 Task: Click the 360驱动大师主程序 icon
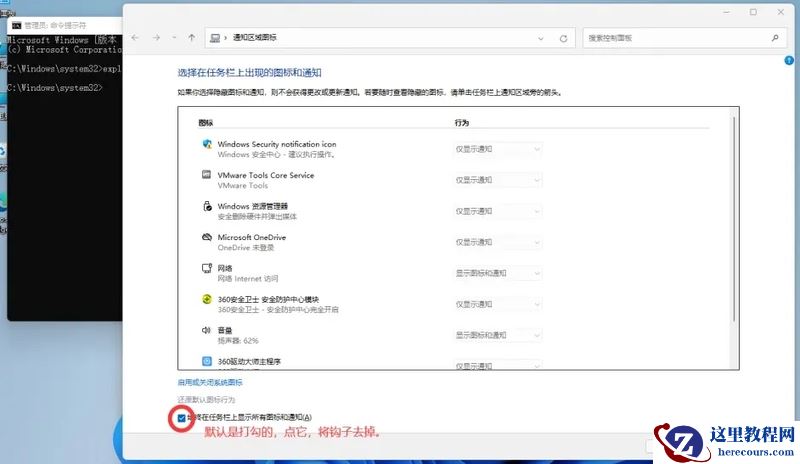pyautogui.click(x=207, y=361)
